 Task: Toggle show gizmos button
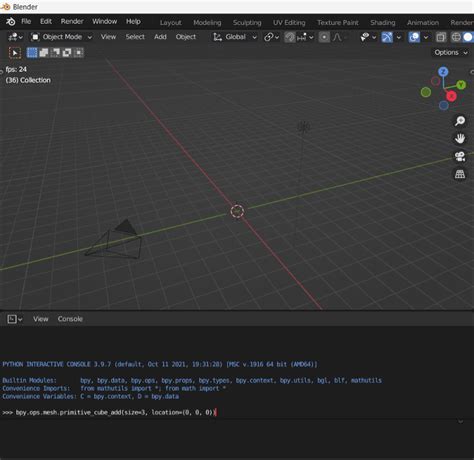[387, 37]
